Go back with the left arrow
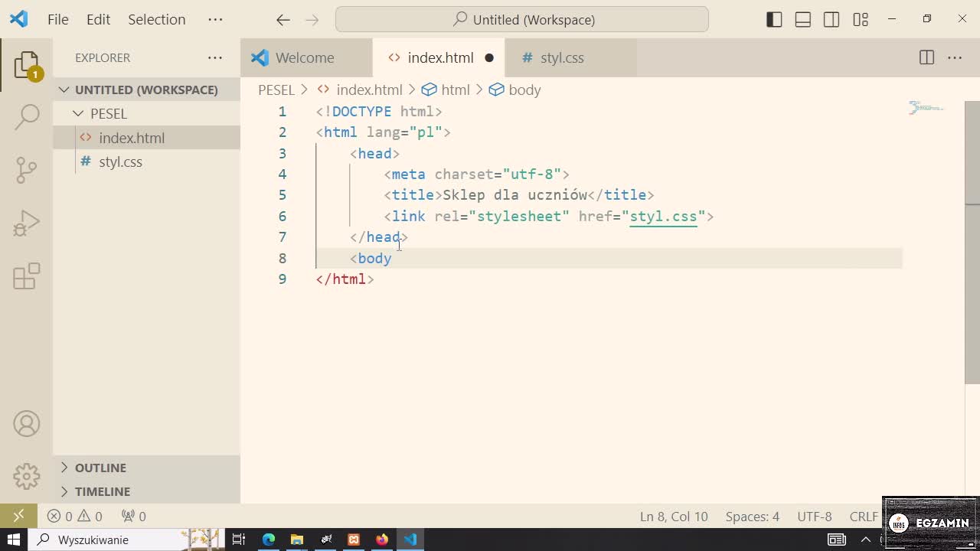This screenshot has width=980, height=551. [283, 20]
